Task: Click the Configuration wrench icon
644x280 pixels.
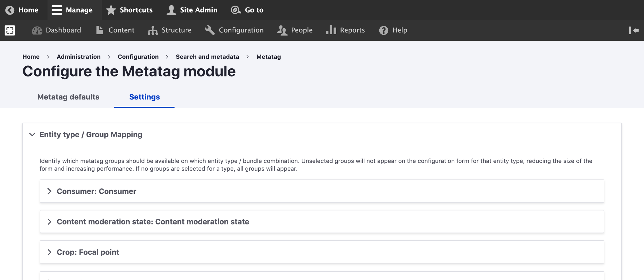Action: [210, 30]
